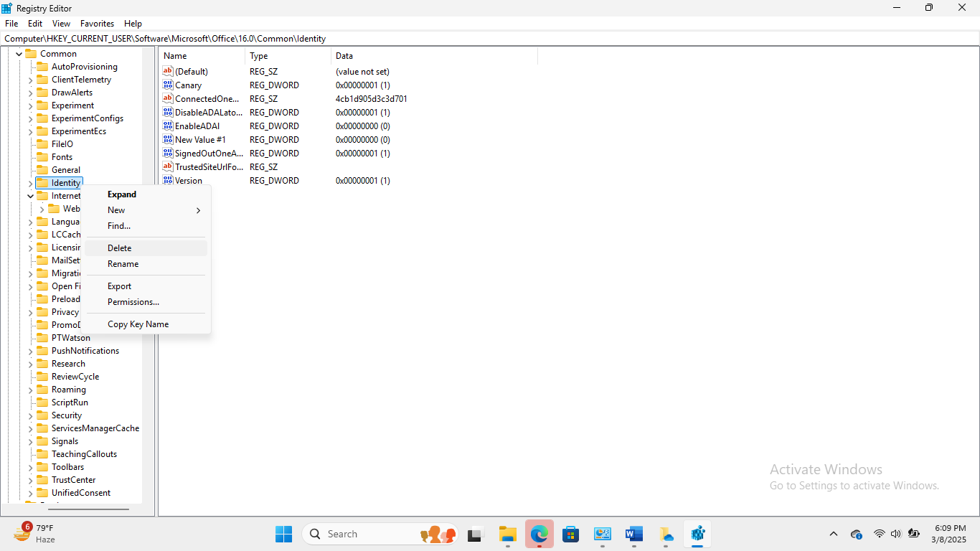Open the volume tray icon
Viewport: 980px width, 551px height.
pyautogui.click(x=895, y=534)
